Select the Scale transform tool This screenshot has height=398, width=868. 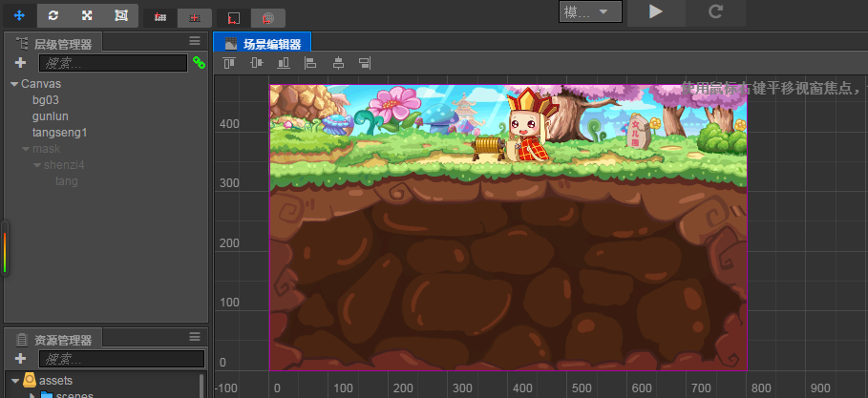[87, 15]
